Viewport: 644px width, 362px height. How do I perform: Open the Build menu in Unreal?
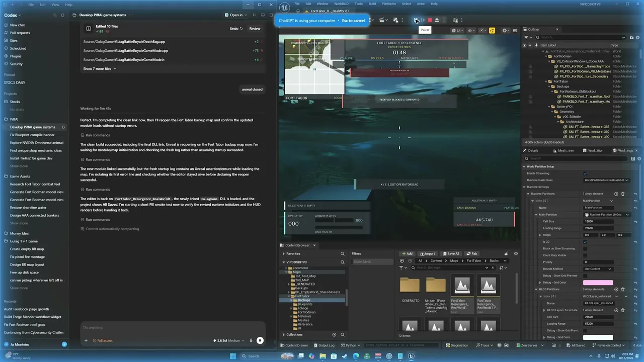click(x=372, y=4)
